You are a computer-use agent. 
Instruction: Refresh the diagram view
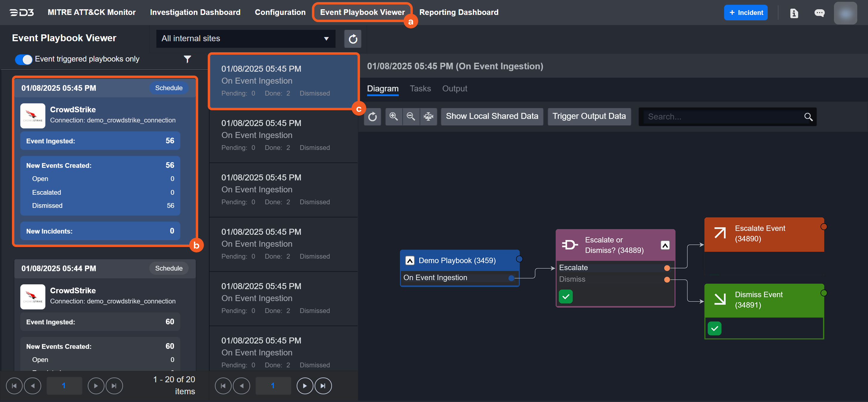tap(372, 117)
